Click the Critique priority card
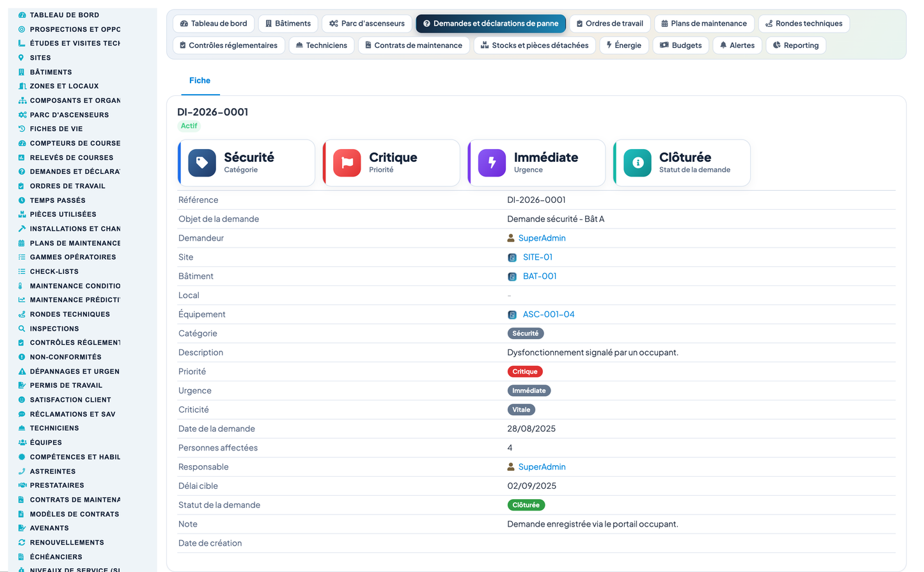This screenshot has width=924, height=572. (391, 163)
